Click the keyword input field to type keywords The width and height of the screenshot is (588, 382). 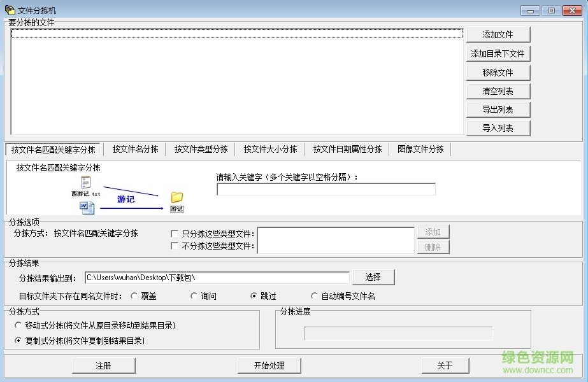click(326, 189)
